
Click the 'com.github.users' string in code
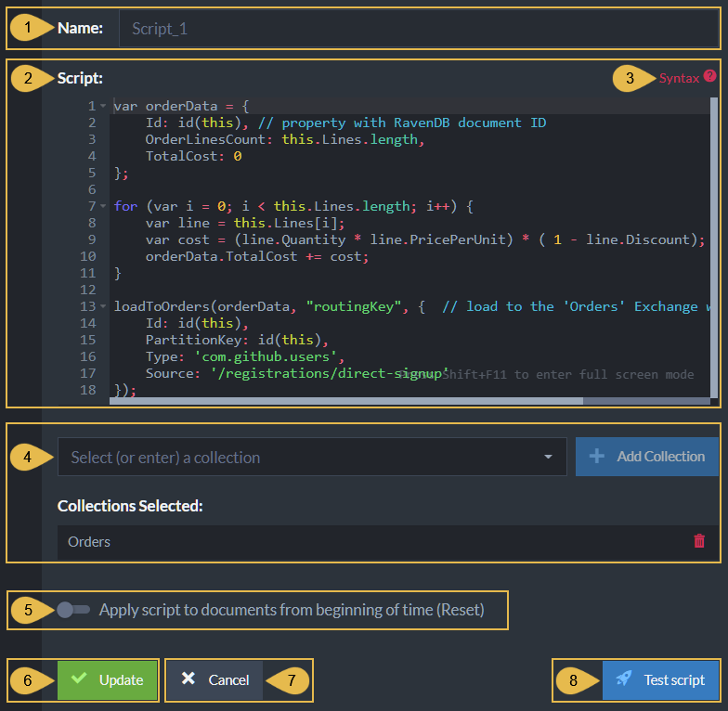coord(266,356)
